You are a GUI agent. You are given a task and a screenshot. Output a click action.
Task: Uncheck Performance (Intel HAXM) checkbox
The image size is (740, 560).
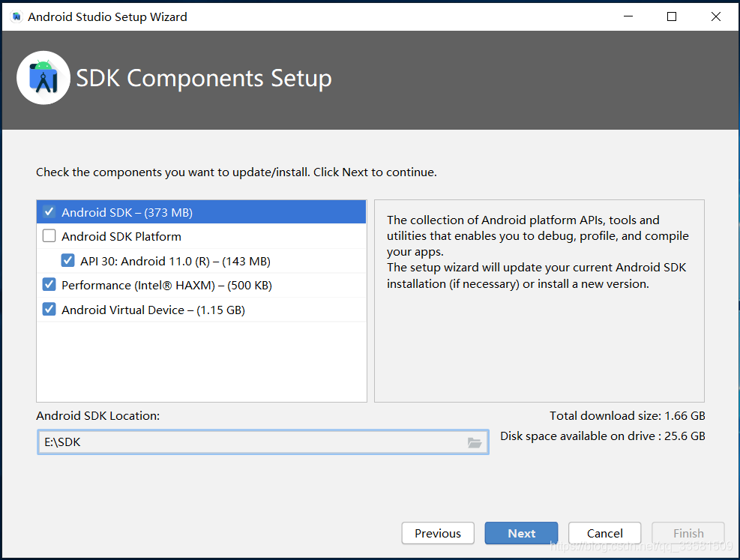coord(49,285)
